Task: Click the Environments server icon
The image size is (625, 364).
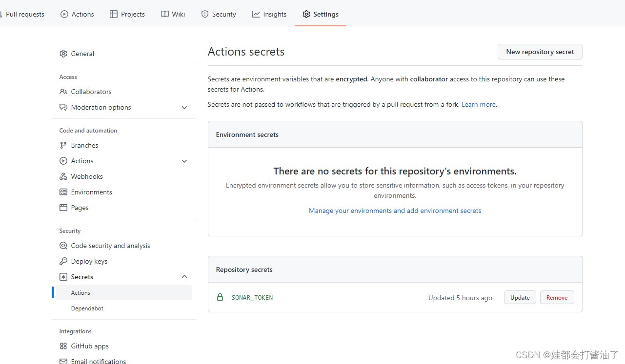Action: pos(63,192)
